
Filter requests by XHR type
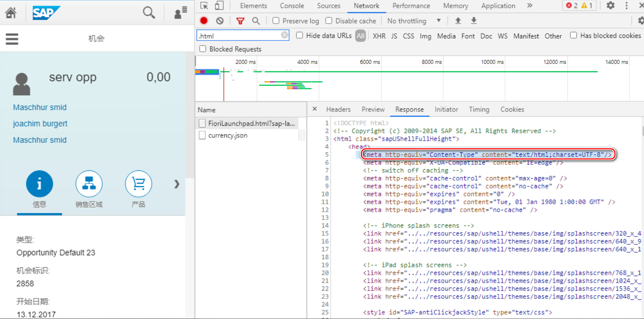[379, 36]
